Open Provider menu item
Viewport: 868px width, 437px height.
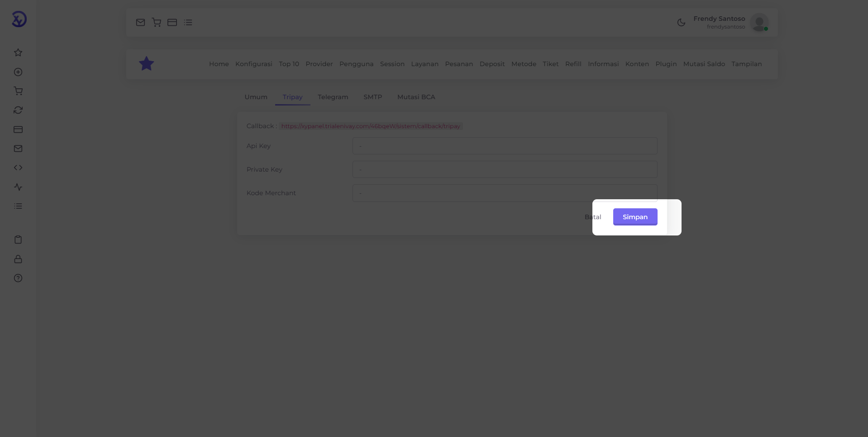coord(319,64)
